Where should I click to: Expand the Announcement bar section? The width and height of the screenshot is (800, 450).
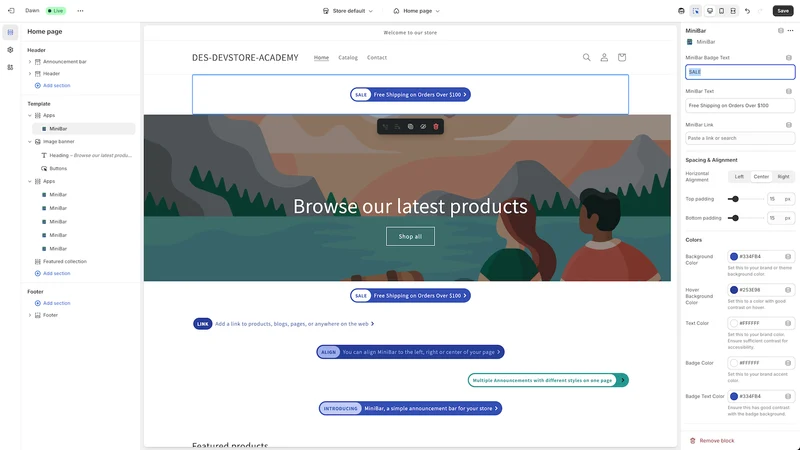tap(30, 62)
